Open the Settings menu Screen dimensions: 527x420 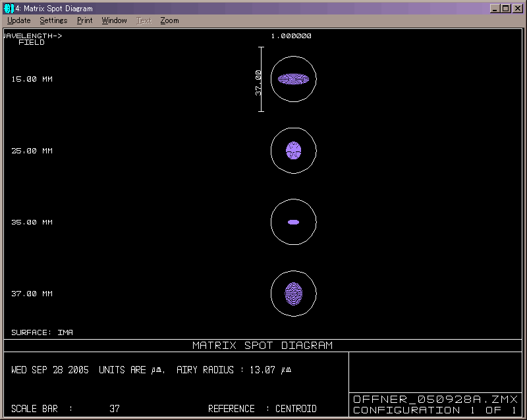53,20
